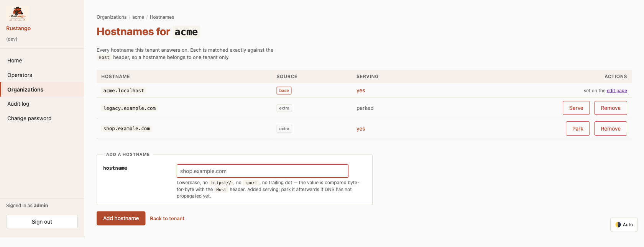
Task: Click the SERVING column header
Action: click(367, 77)
